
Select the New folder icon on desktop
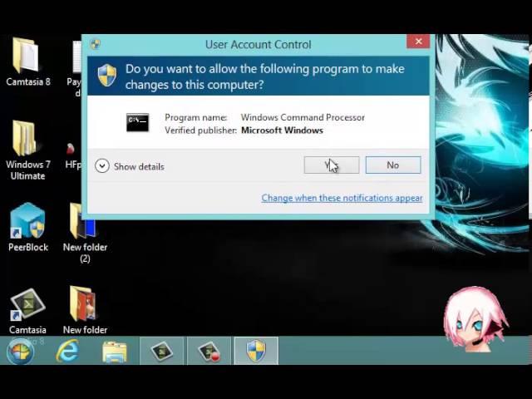pos(84,308)
